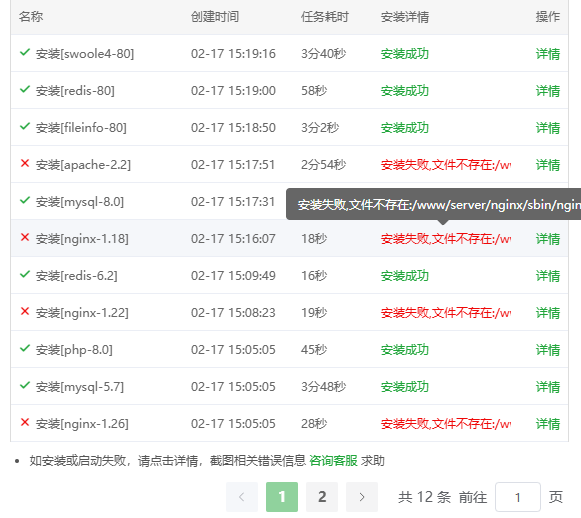
Task: Open 详情 for mysql-5.7 install
Action: tap(548, 387)
